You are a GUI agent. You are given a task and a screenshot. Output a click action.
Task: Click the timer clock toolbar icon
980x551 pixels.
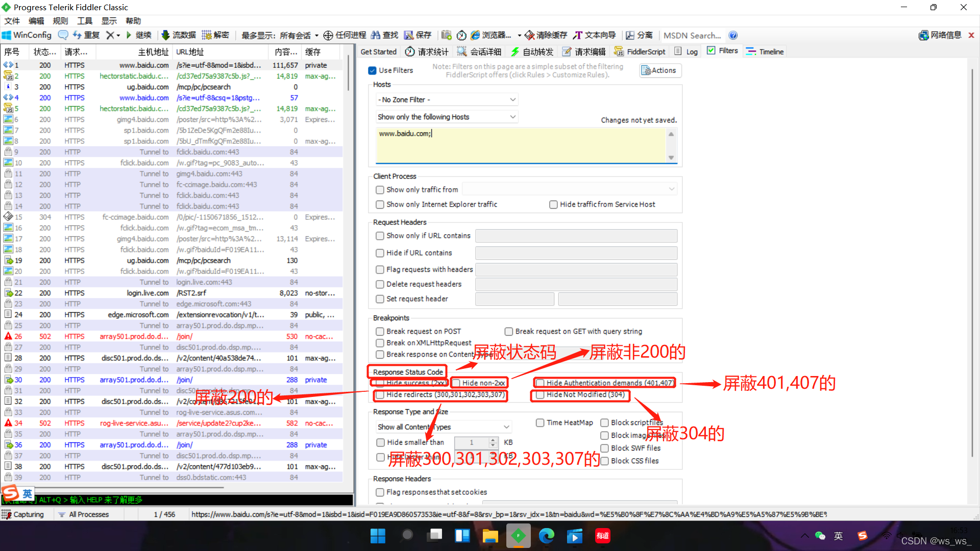point(461,35)
